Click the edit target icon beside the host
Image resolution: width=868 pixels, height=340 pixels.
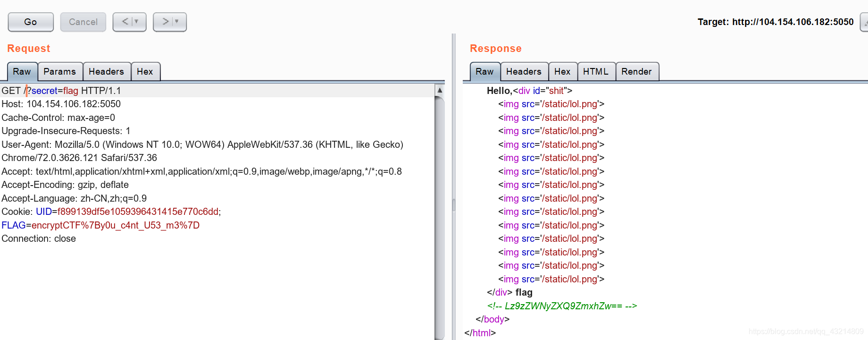coord(864,22)
